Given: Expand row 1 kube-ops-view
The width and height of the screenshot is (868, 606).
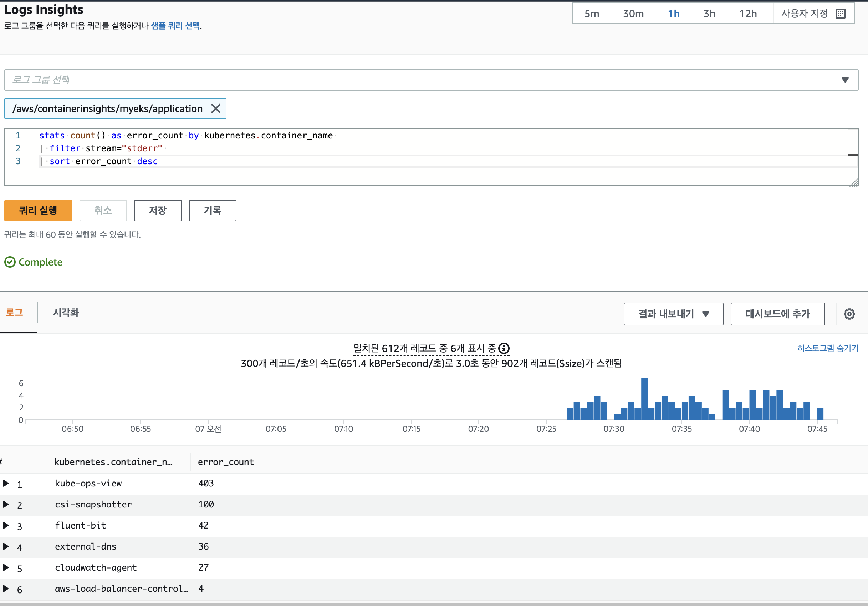Looking at the screenshot, I should [6, 483].
